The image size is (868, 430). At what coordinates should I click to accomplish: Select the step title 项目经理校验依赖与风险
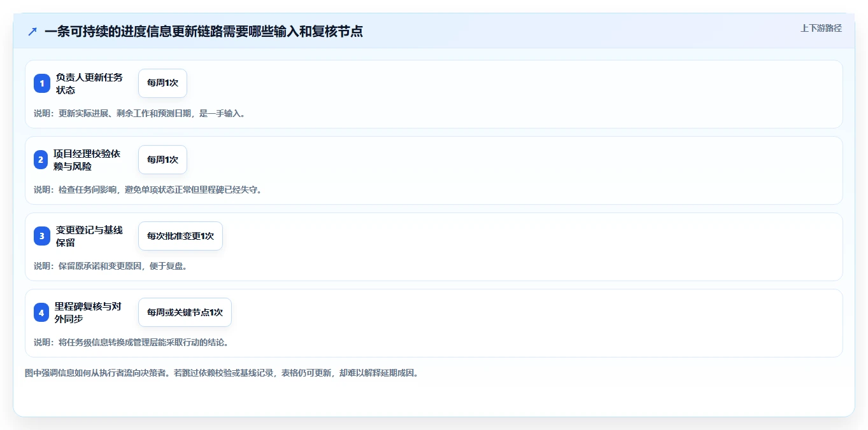[87, 160]
